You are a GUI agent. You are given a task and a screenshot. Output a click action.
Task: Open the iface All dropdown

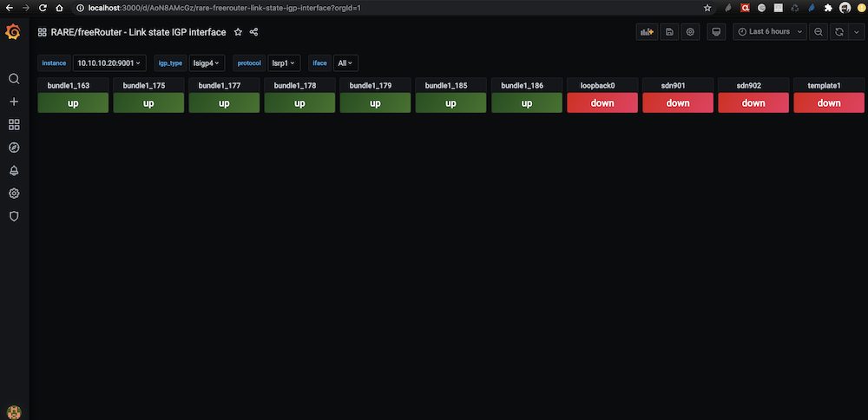345,63
